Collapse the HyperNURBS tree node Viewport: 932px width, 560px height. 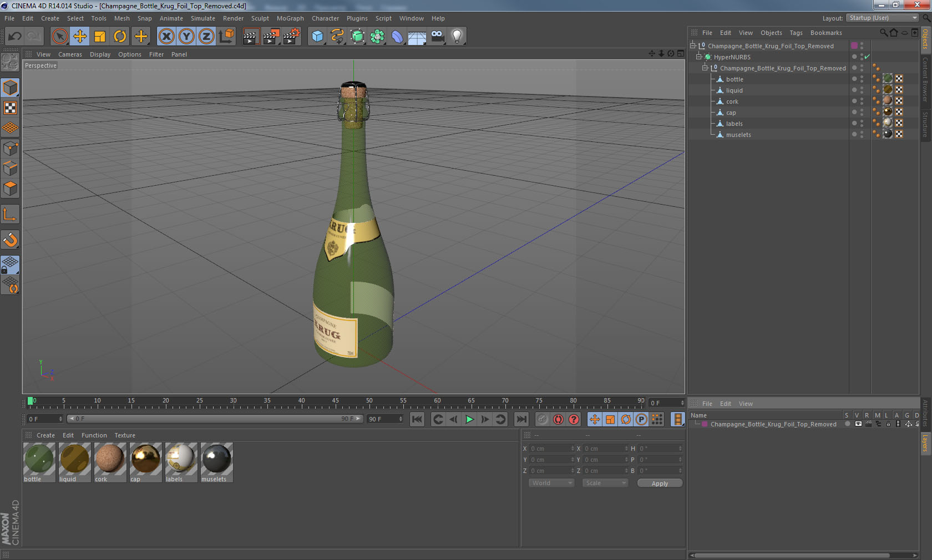point(699,57)
